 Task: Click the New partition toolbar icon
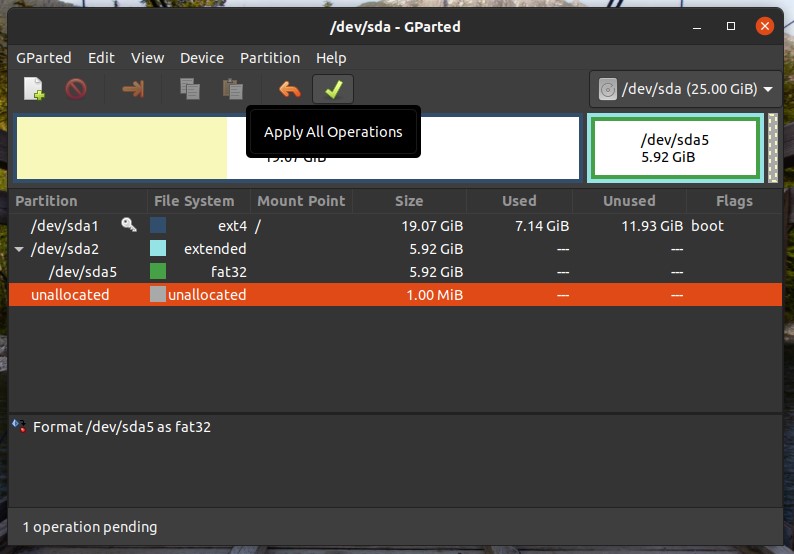(34, 90)
